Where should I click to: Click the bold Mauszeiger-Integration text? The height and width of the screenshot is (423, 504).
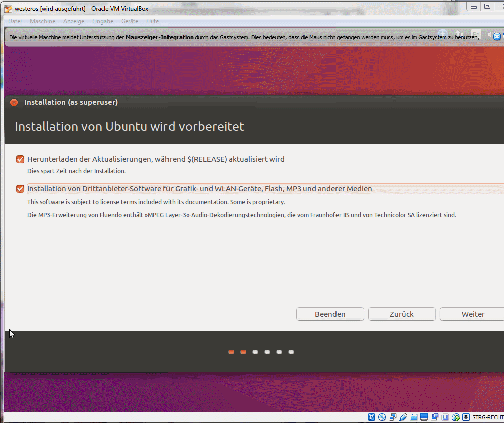(160, 37)
